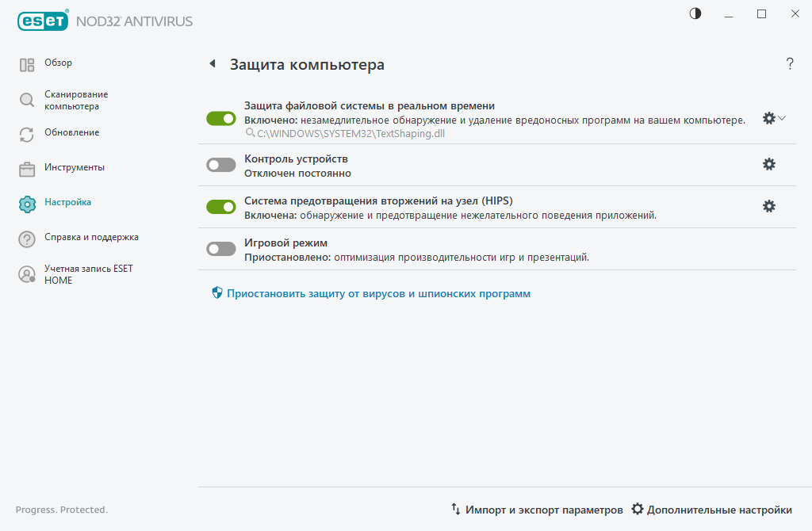Image resolution: width=812 pixels, height=531 pixels.
Task: Turn on the Игровой режим toggle
Action: pos(220,248)
